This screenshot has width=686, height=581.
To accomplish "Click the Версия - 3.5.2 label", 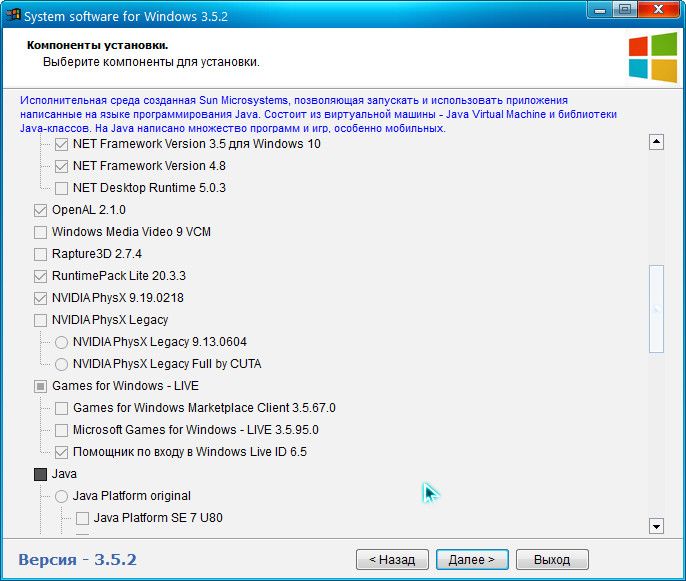I will pyautogui.click(x=77, y=560).
